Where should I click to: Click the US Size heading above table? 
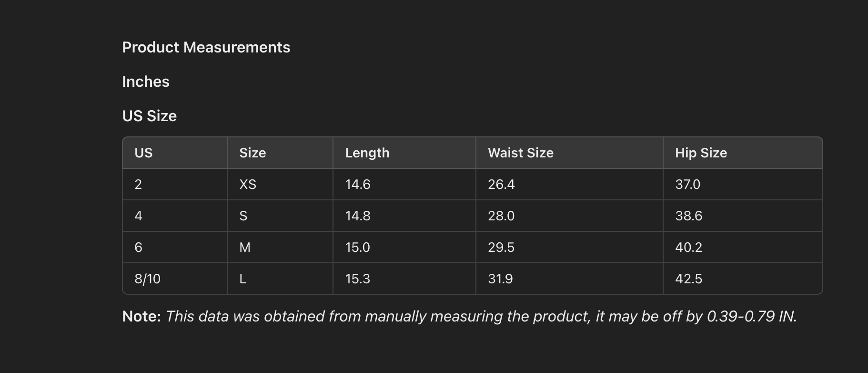pos(149,116)
